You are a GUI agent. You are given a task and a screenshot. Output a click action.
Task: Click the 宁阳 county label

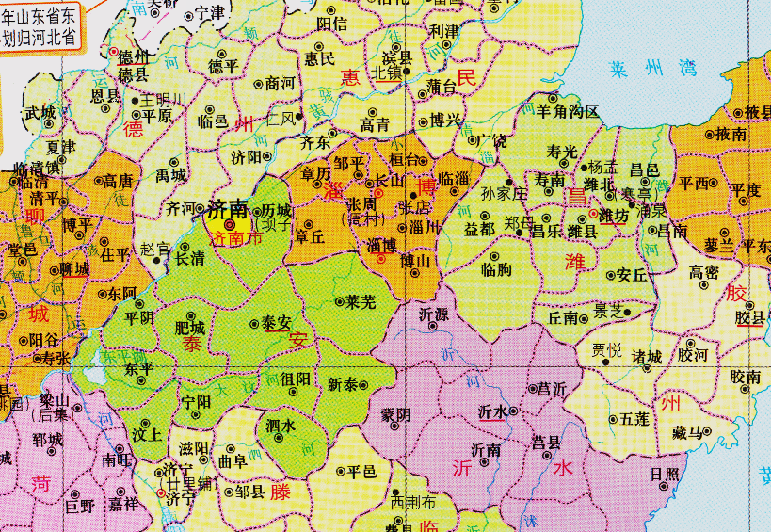pyautogui.click(x=196, y=403)
